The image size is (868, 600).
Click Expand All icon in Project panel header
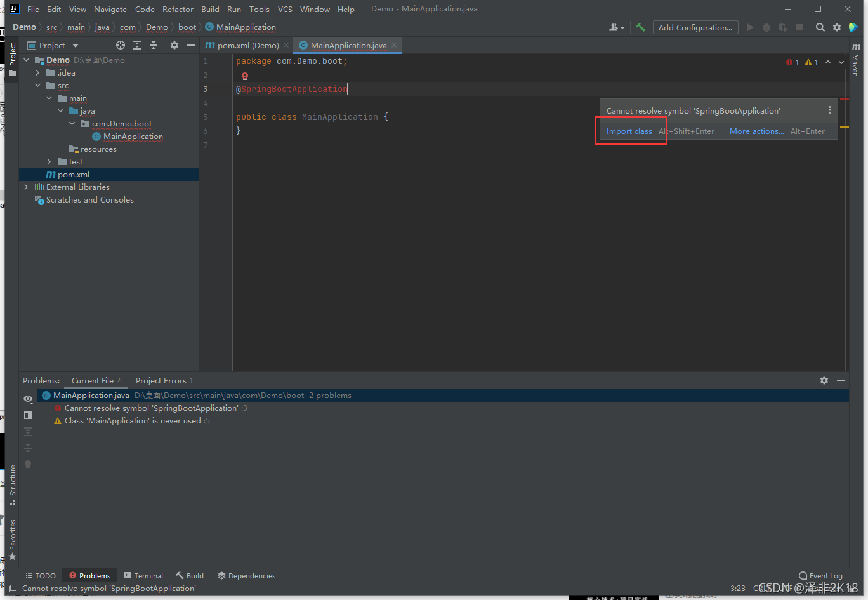pos(137,45)
